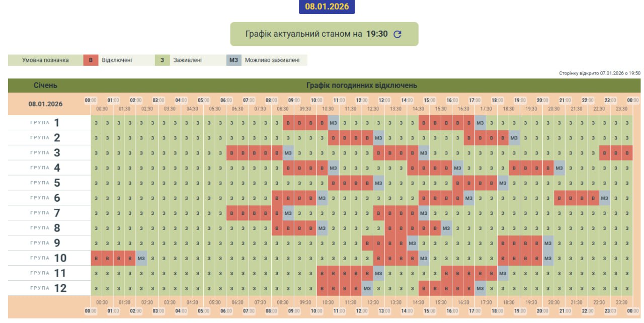Screen dimensions: 644x323
Task: Choose the Група 8 row label
Action: point(45,228)
